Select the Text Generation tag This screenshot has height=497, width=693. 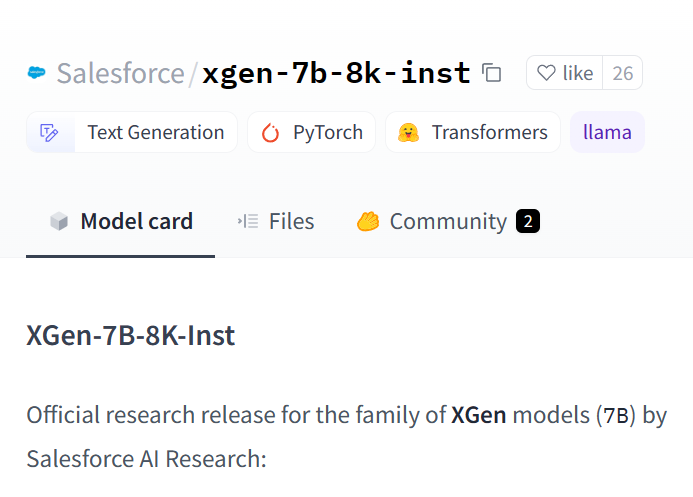coord(155,132)
